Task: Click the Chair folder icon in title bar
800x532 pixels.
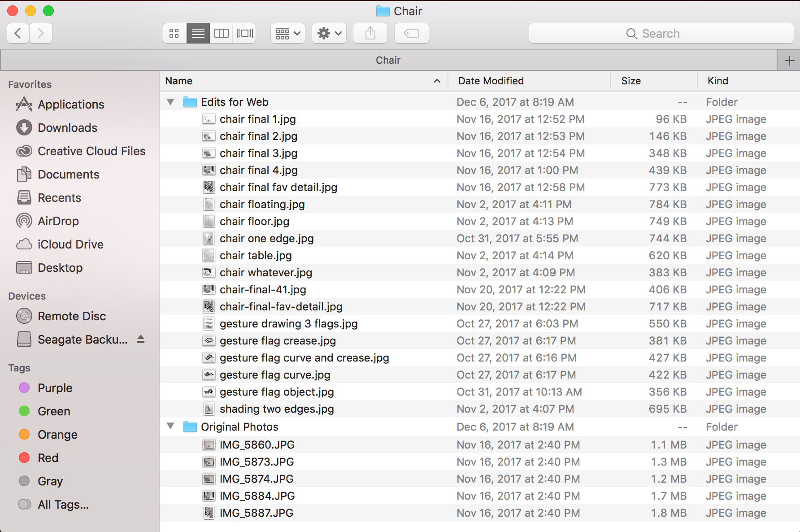Action: click(x=383, y=11)
